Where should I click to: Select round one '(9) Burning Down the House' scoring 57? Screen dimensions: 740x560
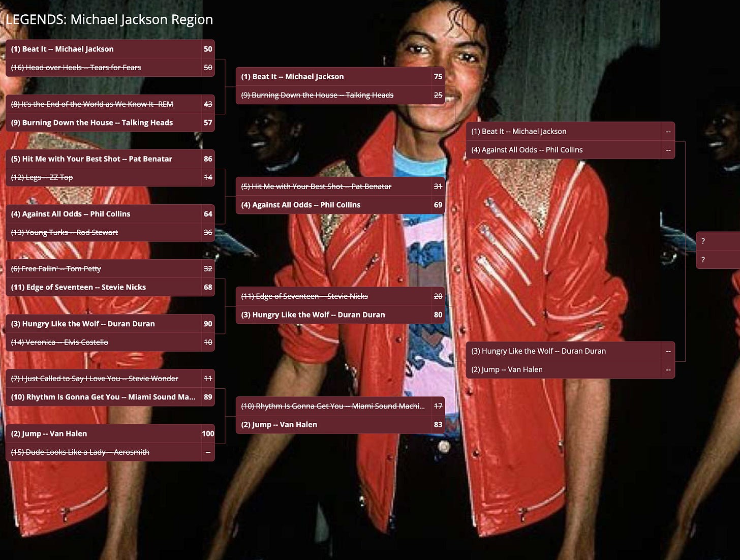110,122
